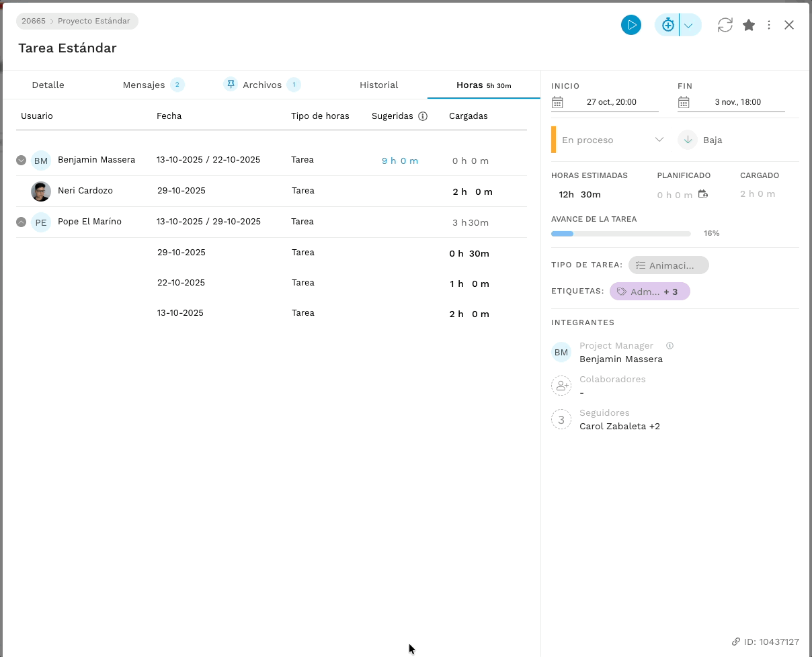The image size is (812, 657).
Task: Click the pin icon on Archivos tab
Action: [231, 85]
